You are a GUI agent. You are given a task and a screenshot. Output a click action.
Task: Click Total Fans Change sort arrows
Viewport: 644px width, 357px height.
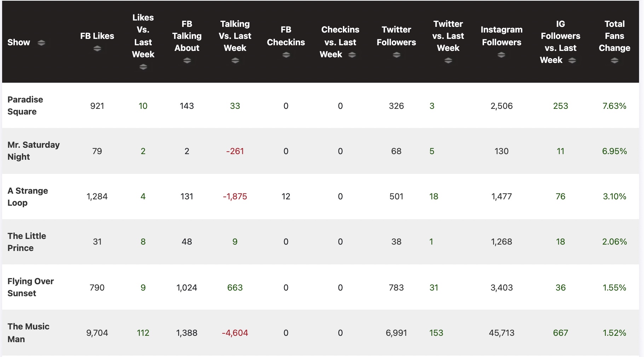(614, 61)
